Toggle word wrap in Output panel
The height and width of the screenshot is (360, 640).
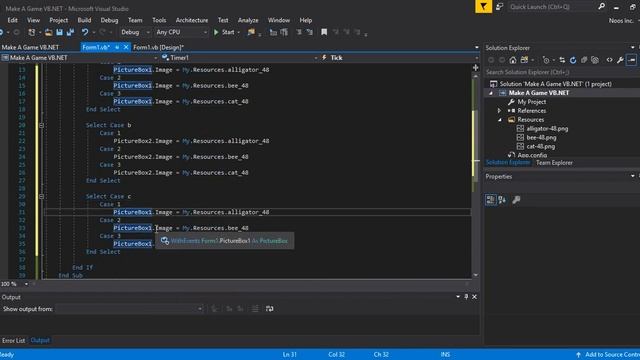[269, 309]
